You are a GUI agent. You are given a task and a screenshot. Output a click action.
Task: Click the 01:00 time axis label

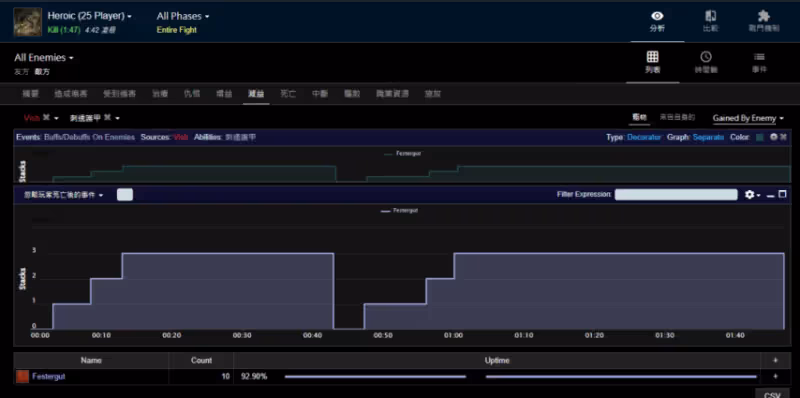point(453,335)
